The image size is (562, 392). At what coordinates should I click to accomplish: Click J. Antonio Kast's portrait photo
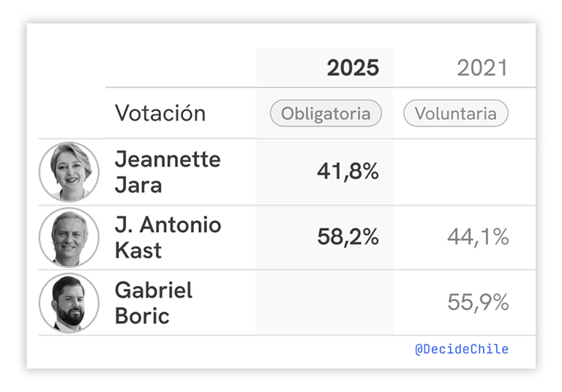(x=69, y=237)
